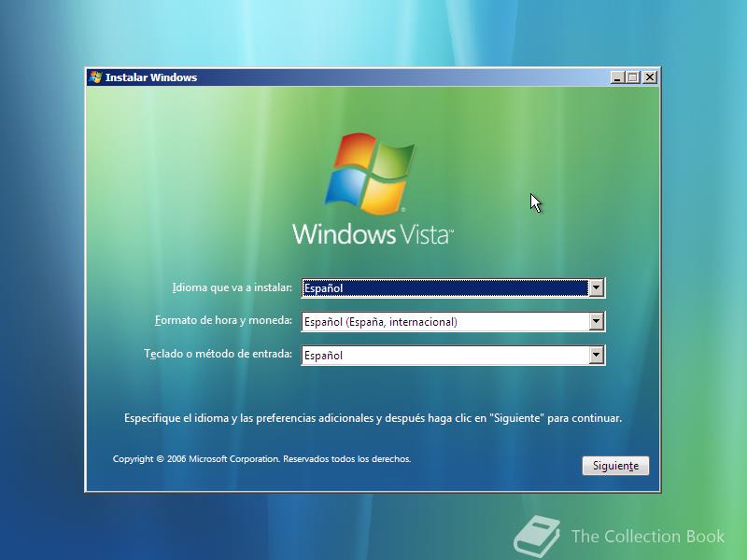Click the Teclado o método de entrada label

pyautogui.click(x=218, y=354)
